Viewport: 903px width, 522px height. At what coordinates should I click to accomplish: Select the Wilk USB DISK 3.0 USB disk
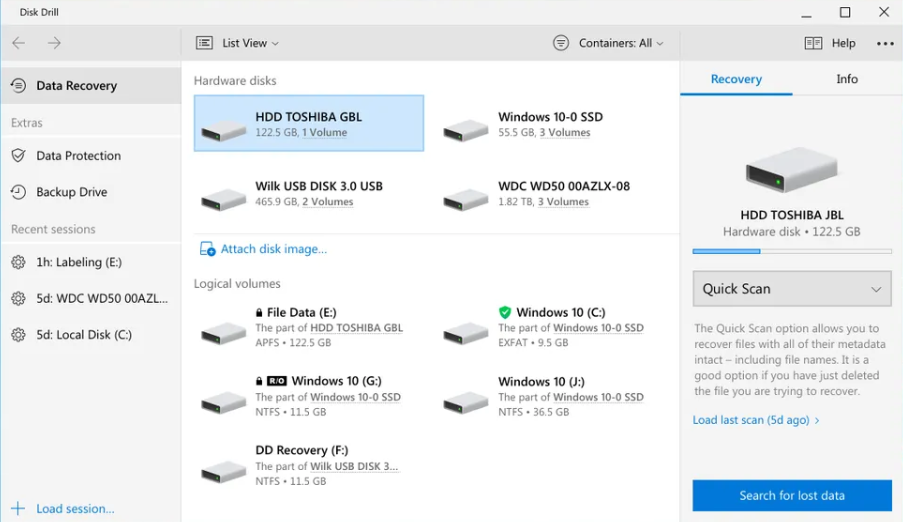[x=309, y=193]
